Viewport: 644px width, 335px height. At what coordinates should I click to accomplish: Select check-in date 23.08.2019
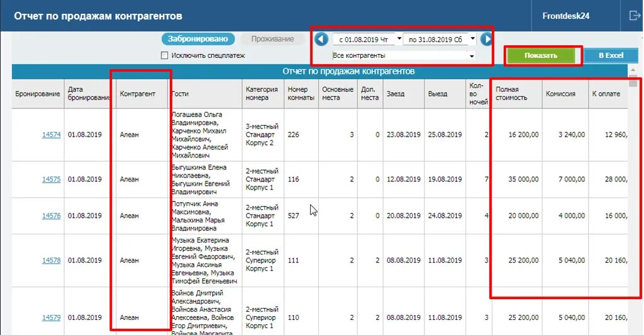point(404,135)
